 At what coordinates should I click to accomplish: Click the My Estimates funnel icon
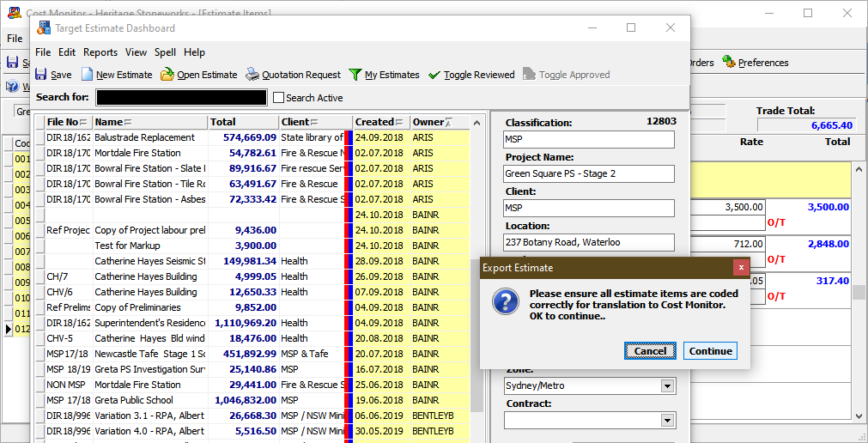355,75
